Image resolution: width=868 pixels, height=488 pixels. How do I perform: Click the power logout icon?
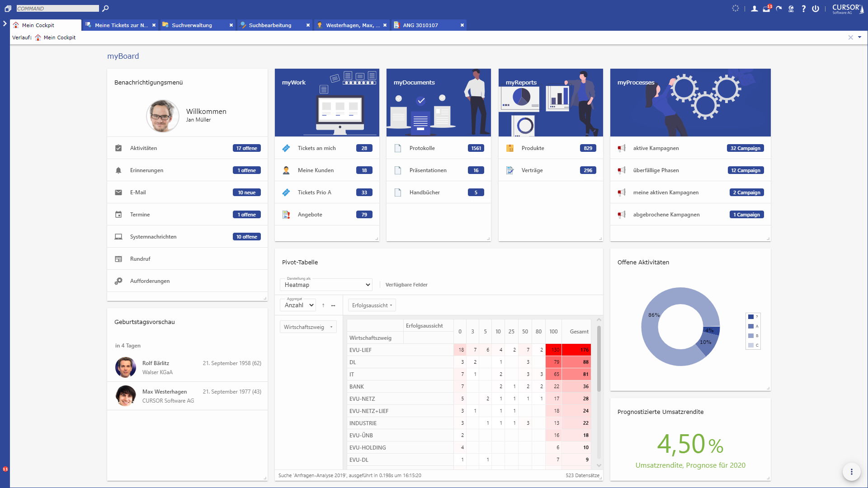point(816,9)
